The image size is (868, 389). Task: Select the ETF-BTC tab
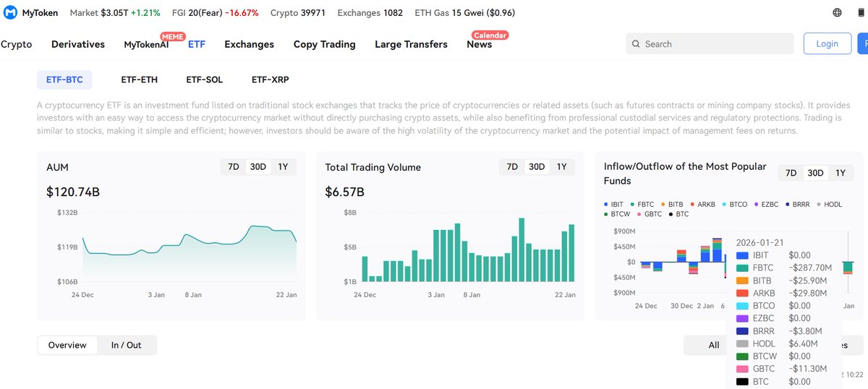[64, 80]
